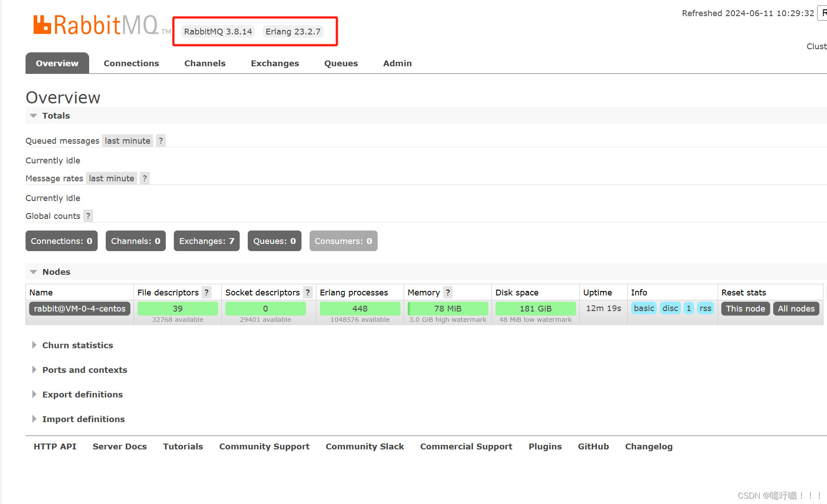Click the 'basic' info tag

click(644, 308)
